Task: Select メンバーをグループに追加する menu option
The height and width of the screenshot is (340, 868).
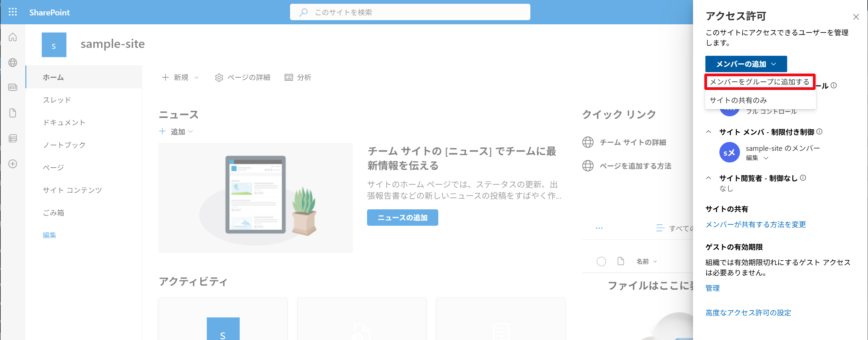Action: coord(760,82)
